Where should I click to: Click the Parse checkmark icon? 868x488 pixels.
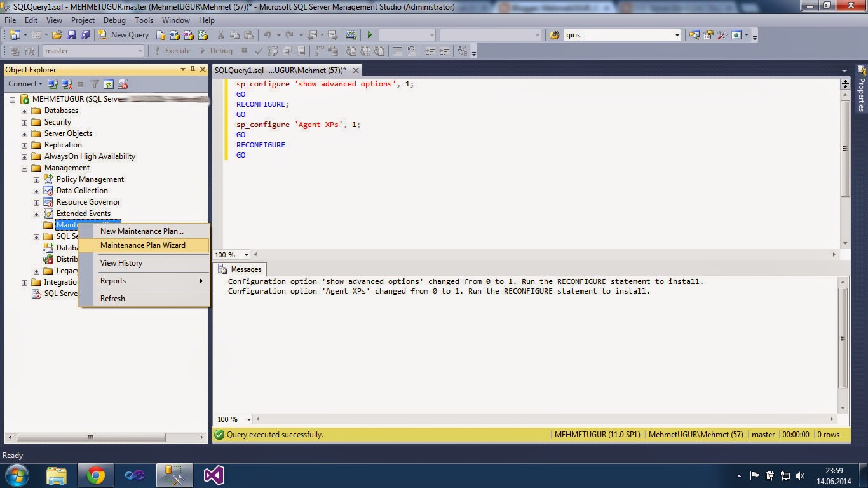pos(259,51)
